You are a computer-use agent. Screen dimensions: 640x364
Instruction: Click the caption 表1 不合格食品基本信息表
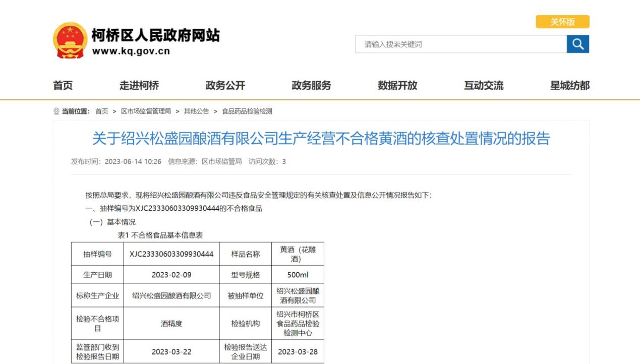(x=160, y=235)
